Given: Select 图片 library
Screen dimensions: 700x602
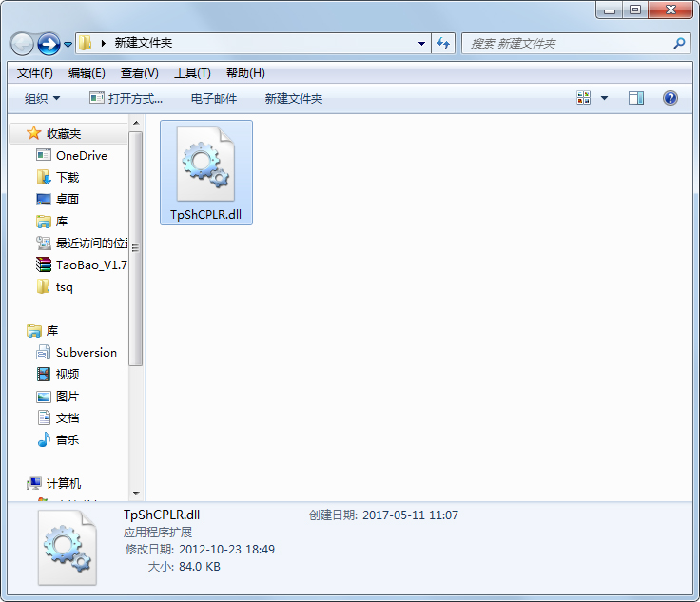Looking at the screenshot, I should click(x=68, y=396).
